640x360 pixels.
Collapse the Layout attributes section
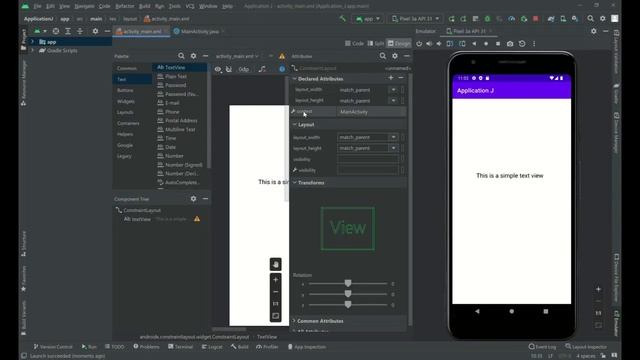pos(294,124)
